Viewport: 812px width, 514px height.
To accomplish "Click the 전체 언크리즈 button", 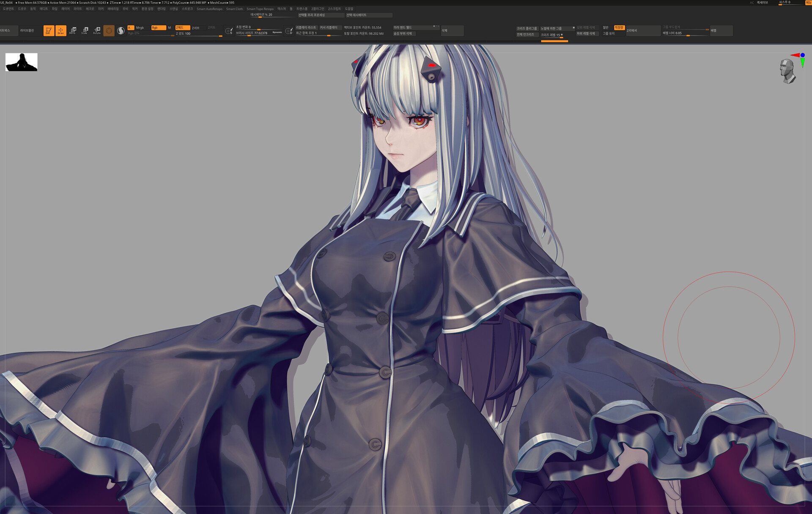I will click(526, 35).
